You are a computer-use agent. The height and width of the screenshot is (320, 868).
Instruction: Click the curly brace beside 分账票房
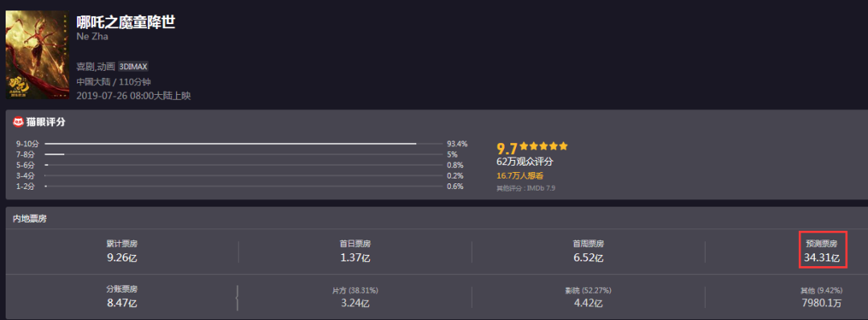pos(237,297)
